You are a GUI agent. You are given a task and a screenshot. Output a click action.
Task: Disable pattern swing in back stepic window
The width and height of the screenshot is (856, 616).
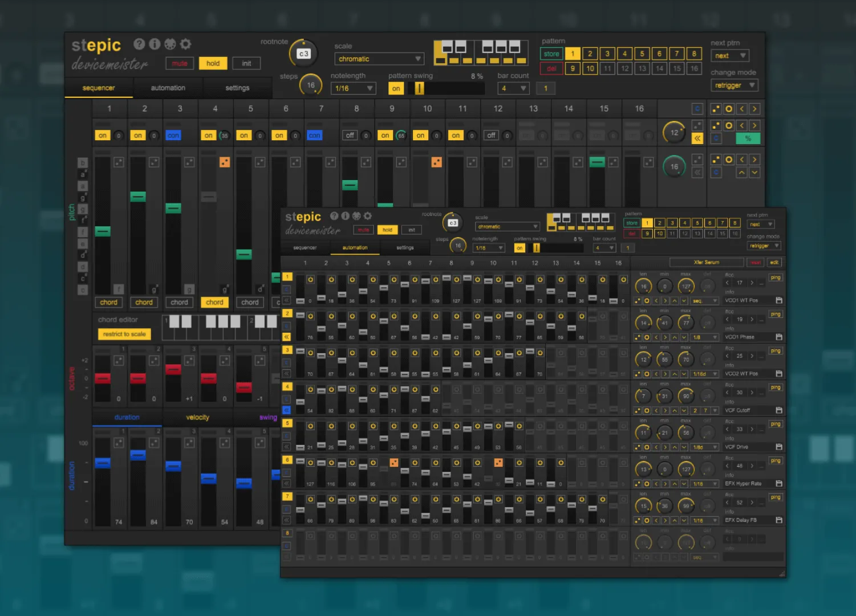(396, 88)
